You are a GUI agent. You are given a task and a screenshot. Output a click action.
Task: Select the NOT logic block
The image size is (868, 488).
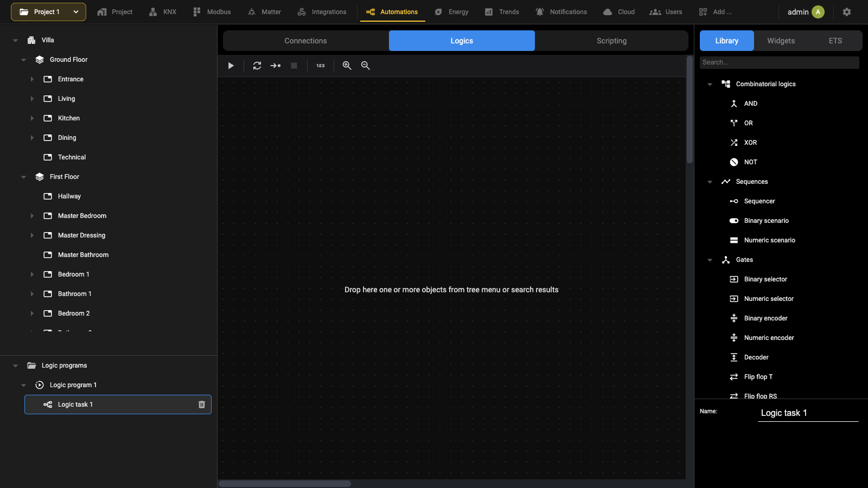tap(751, 162)
